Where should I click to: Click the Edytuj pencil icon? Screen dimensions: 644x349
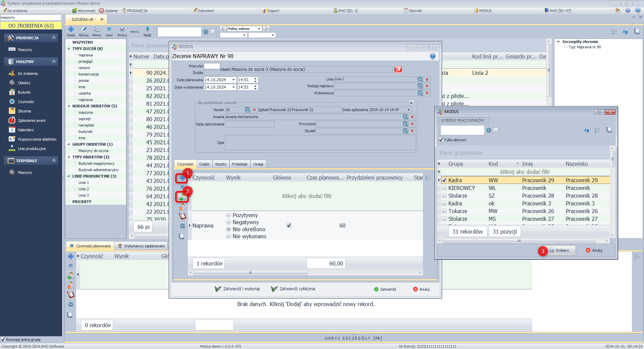pyautogui.click(x=84, y=30)
